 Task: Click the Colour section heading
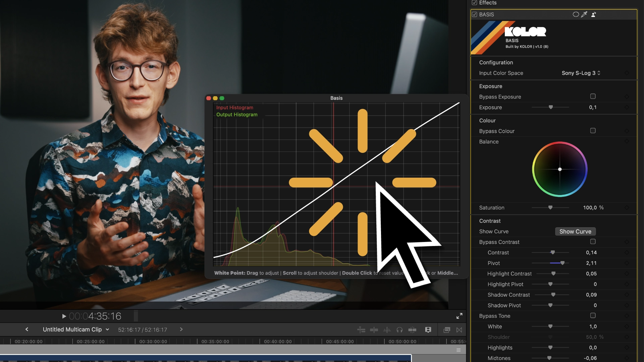(487, 121)
